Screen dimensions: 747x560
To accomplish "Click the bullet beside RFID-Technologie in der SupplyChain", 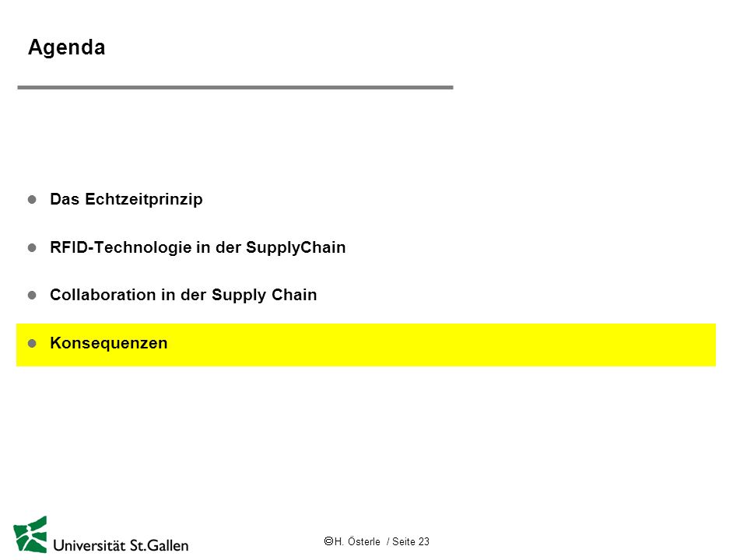I will tap(32, 247).
